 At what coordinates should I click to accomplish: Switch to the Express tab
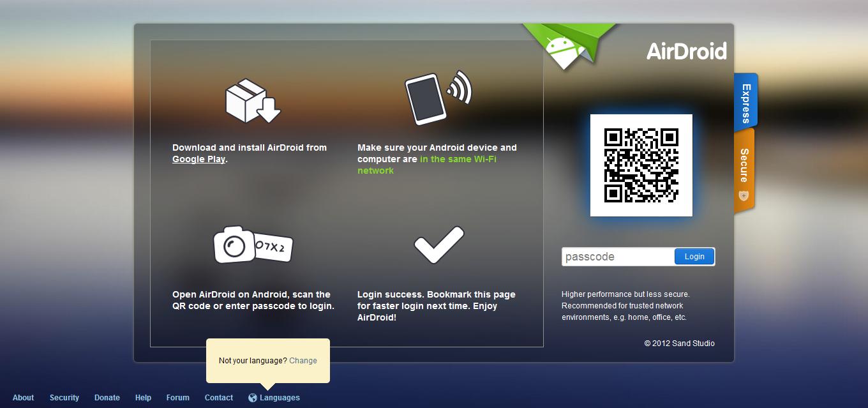[745, 102]
